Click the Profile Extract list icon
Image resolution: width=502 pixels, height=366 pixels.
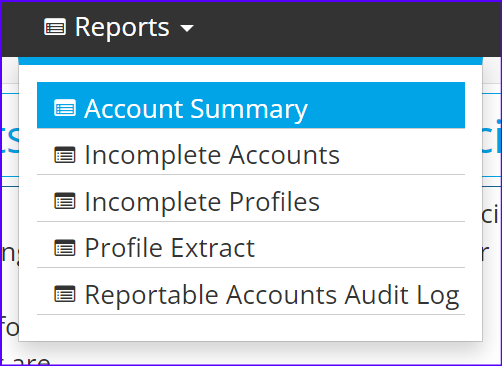pos(65,248)
